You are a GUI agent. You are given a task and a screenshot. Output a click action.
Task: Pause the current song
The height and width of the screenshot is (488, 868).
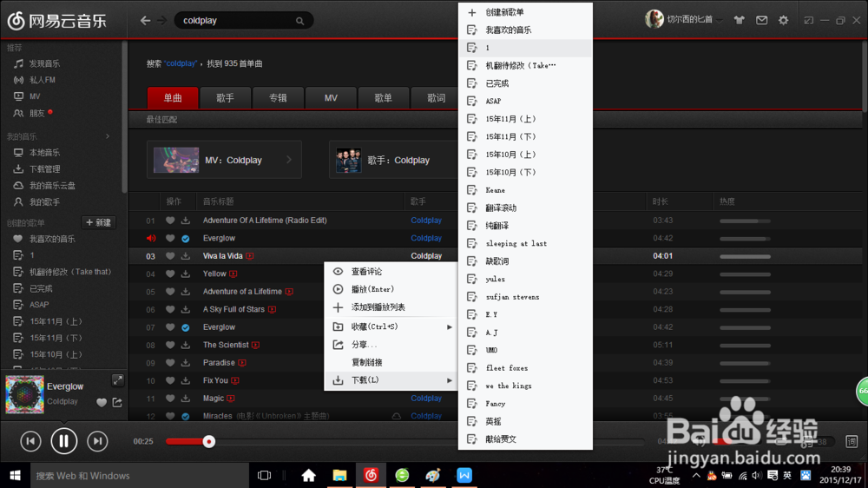tap(63, 441)
